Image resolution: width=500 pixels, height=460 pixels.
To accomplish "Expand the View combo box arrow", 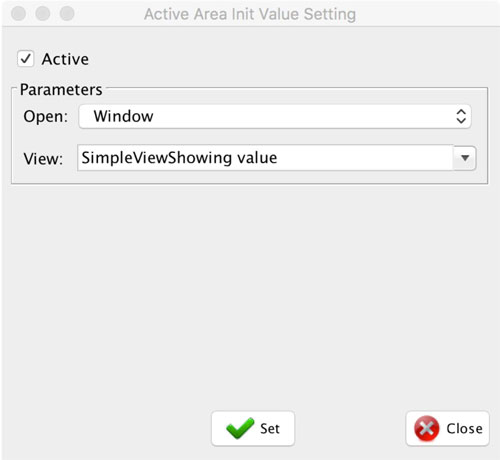I will [x=465, y=158].
